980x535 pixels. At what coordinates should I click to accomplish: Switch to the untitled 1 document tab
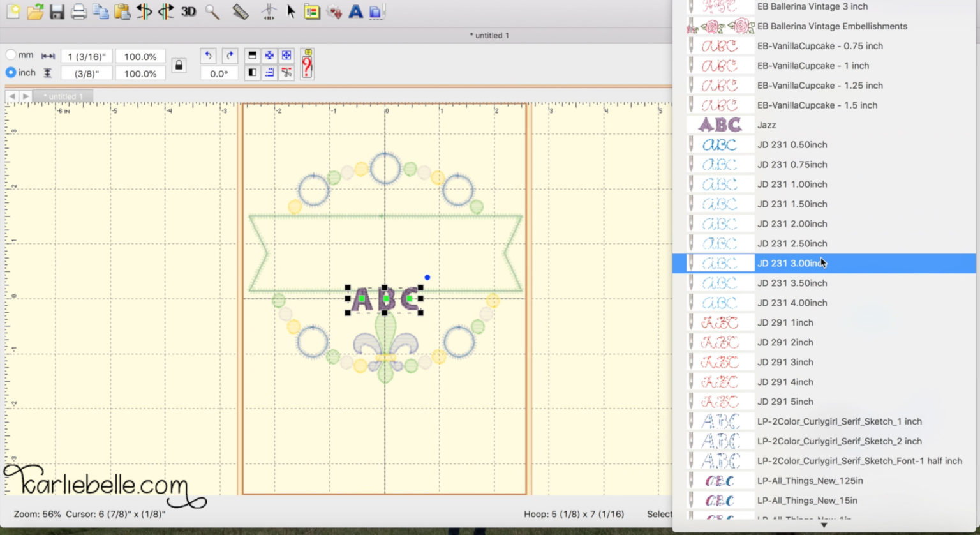coord(63,96)
